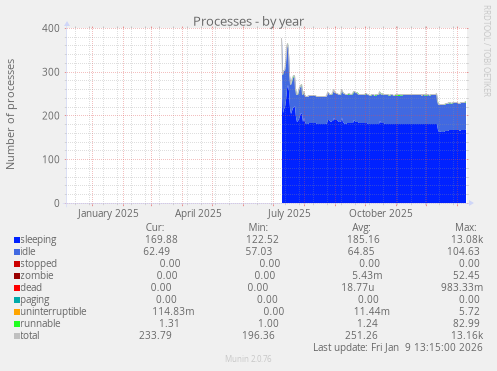
Task: Click the 'idle' legend label
Action: click(x=28, y=251)
